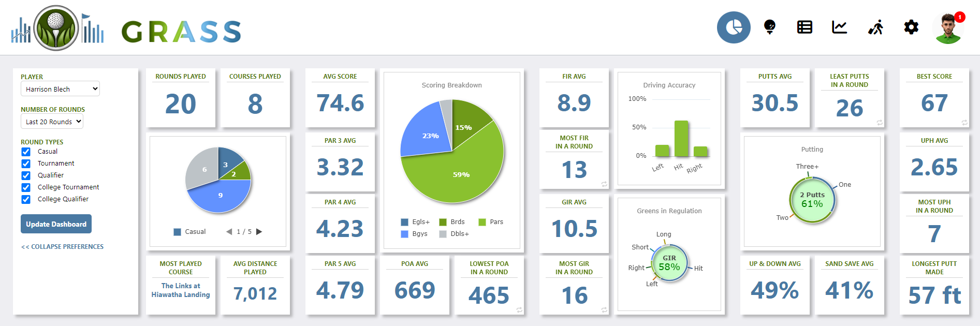Click the lightbulb insights icon

point(770,27)
